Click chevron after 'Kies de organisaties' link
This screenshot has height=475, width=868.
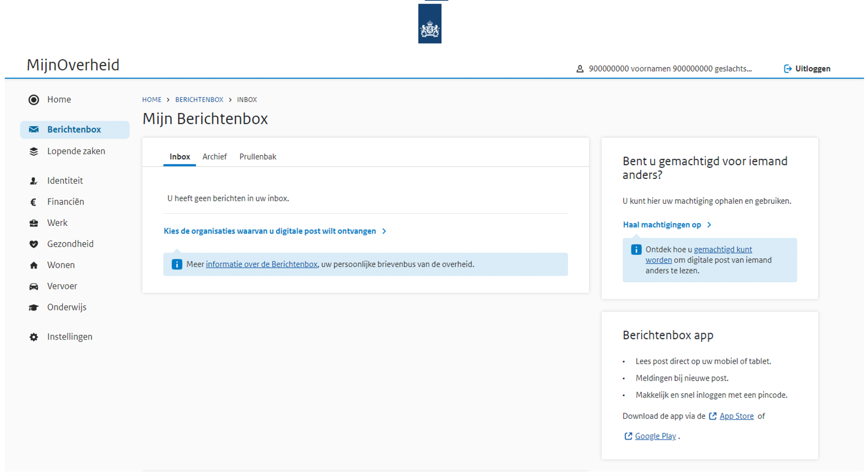[x=384, y=231]
